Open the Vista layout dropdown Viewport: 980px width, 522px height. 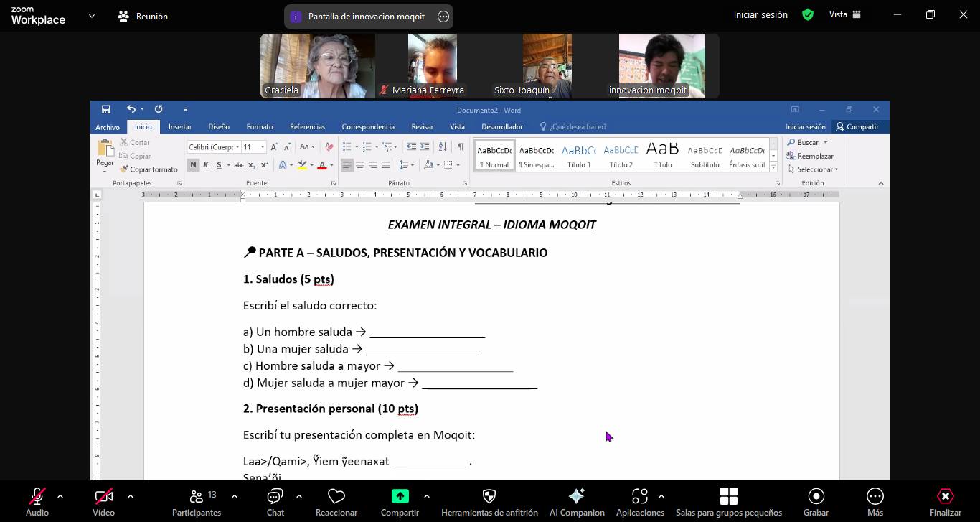(844, 14)
